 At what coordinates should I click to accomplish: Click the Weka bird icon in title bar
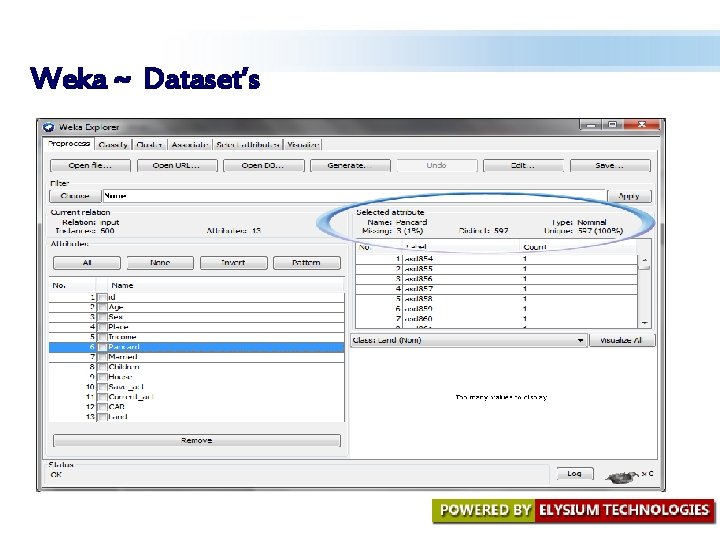point(48,127)
